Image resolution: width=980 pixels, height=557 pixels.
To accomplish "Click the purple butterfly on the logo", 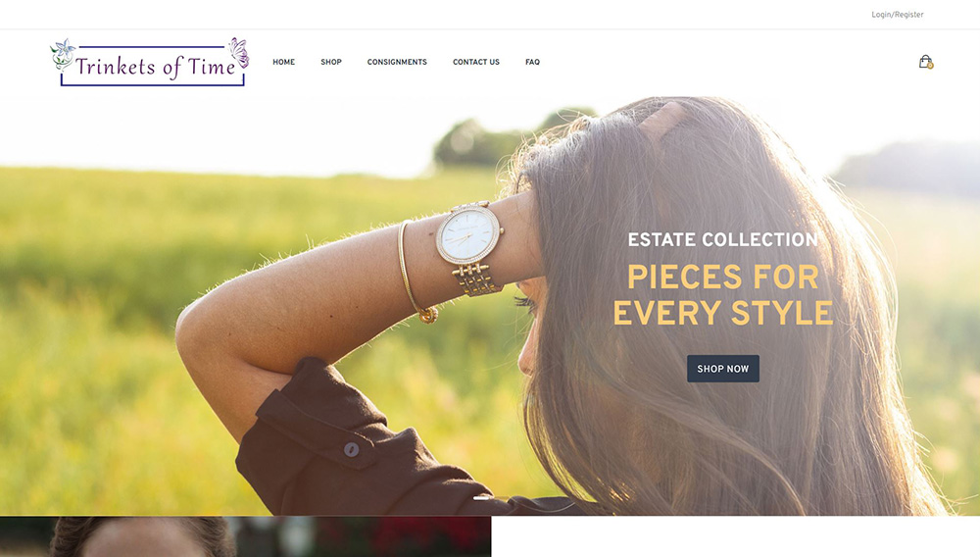I will pos(238,51).
